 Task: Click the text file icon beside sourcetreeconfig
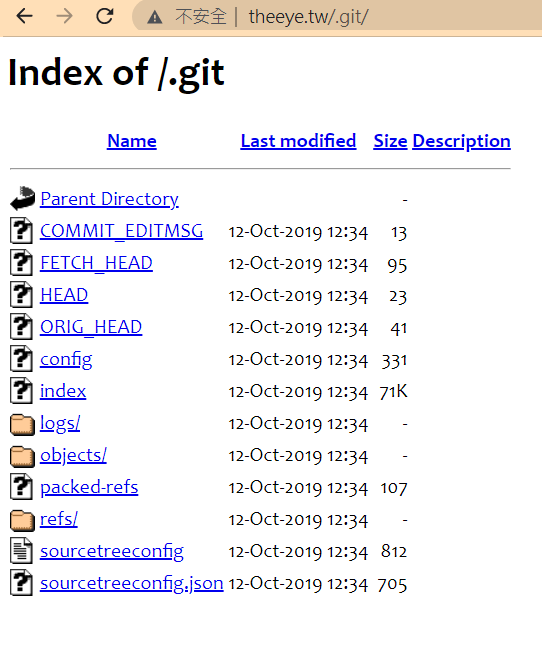(22, 551)
